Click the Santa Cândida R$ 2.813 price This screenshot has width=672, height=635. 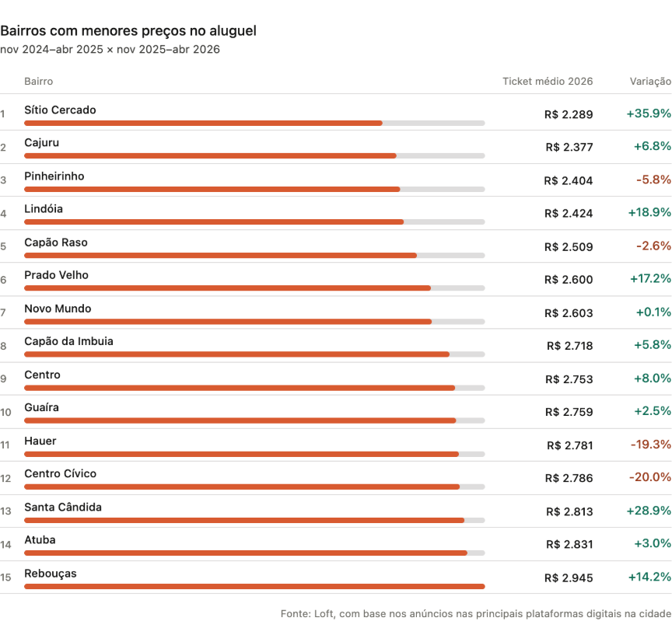point(569,511)
